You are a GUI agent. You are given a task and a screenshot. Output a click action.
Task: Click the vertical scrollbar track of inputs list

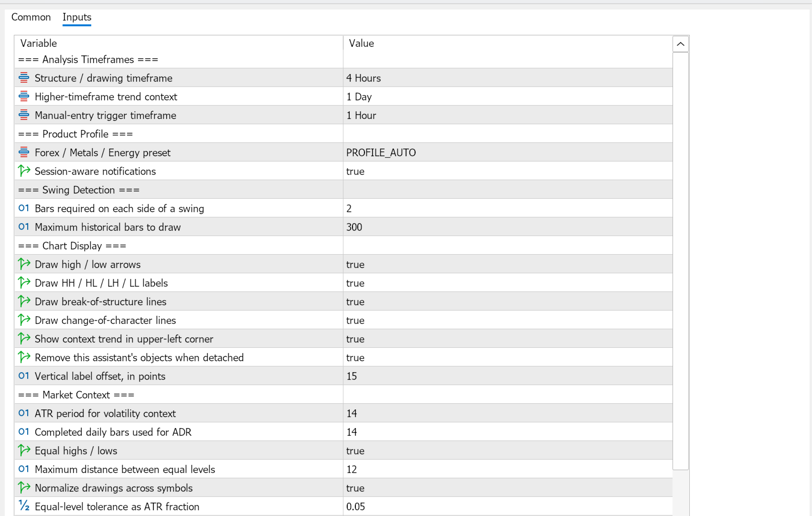(681, 261)
